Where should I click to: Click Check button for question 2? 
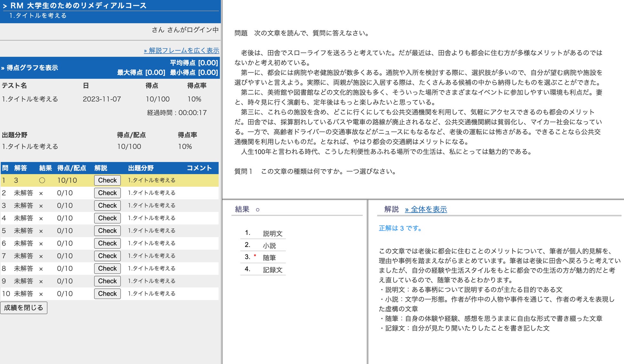click(x=107, y=193)
